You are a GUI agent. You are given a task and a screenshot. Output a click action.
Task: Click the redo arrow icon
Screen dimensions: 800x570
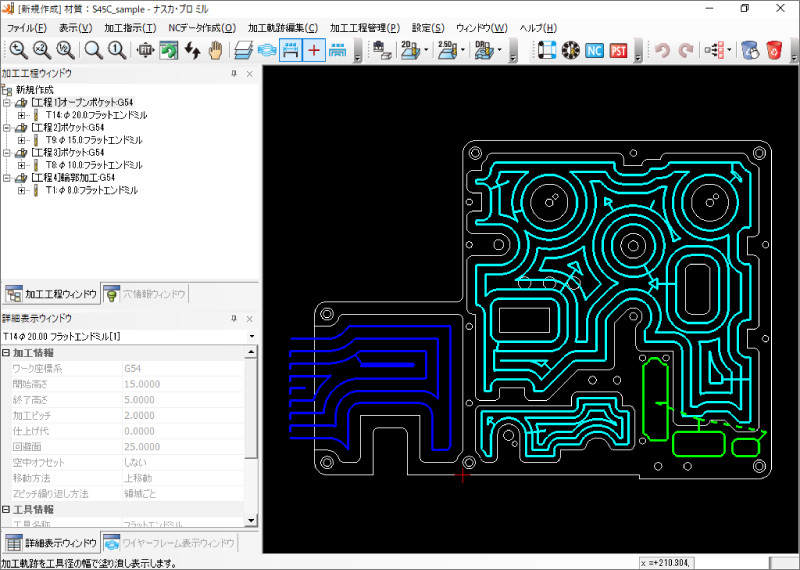(686, 50)
